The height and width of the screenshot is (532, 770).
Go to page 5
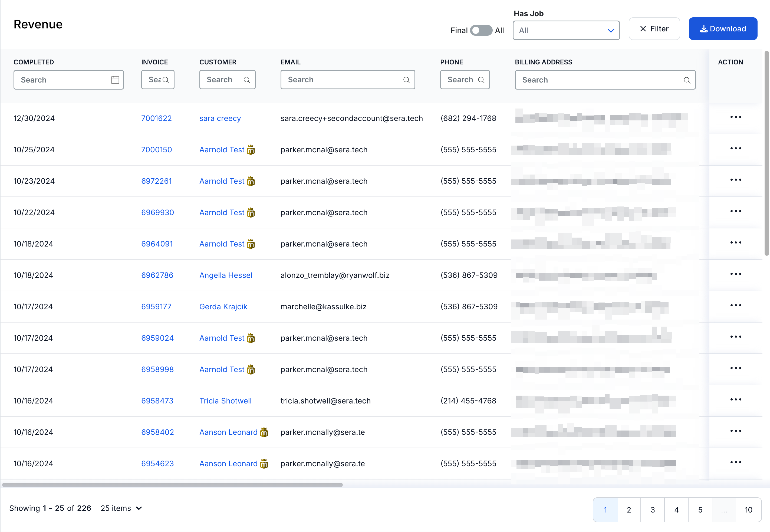[x=700, y=510]
